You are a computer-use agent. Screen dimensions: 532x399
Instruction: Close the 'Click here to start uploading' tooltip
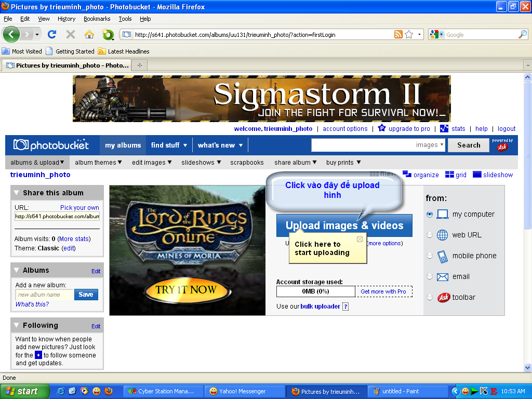coord(360,239)
